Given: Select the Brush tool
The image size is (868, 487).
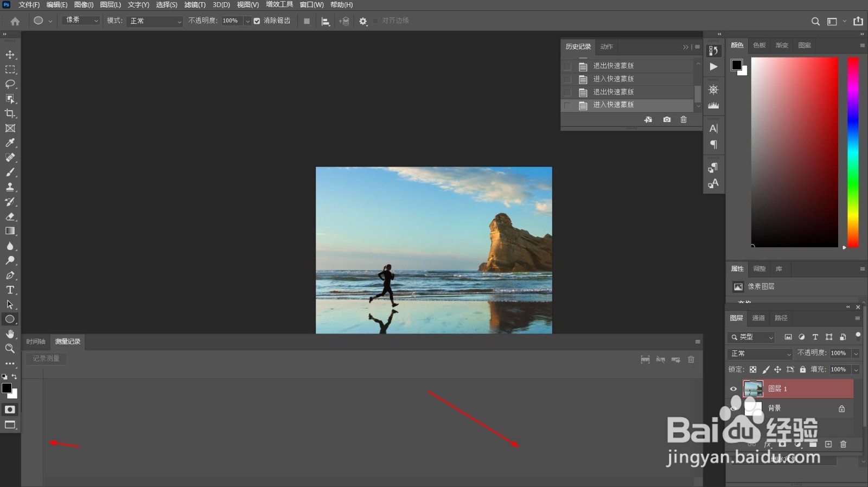Looking at the screenshot, I should click(x=10, y=172).
